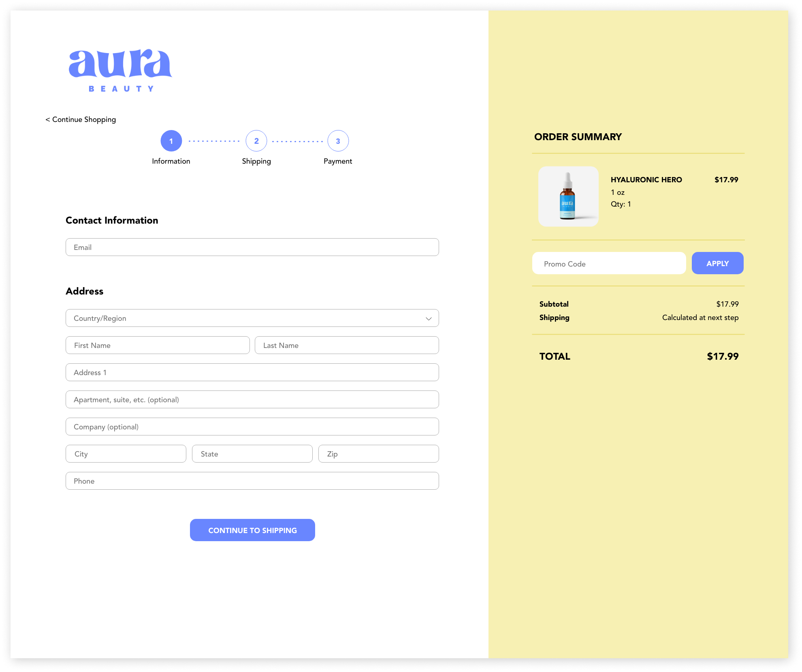This screenshot has height=672, width=802.
Task: Click the Aura Beauty logo
Action: click(x=120, y=70)
